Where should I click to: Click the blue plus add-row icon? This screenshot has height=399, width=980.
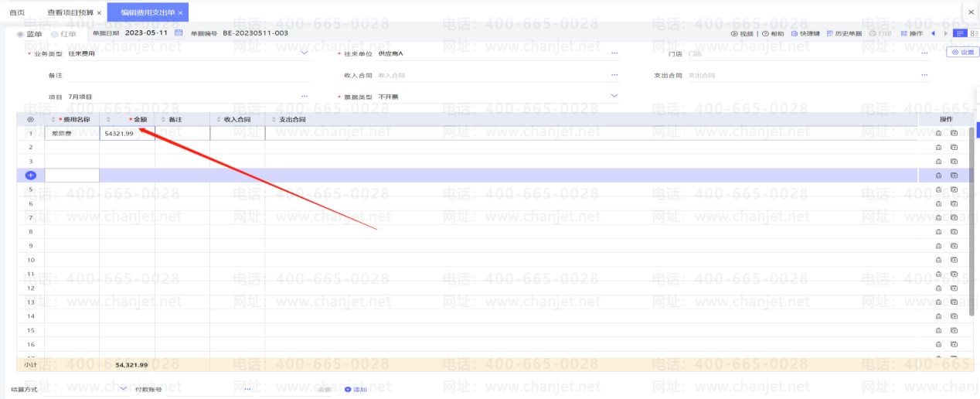coord(31,176)
